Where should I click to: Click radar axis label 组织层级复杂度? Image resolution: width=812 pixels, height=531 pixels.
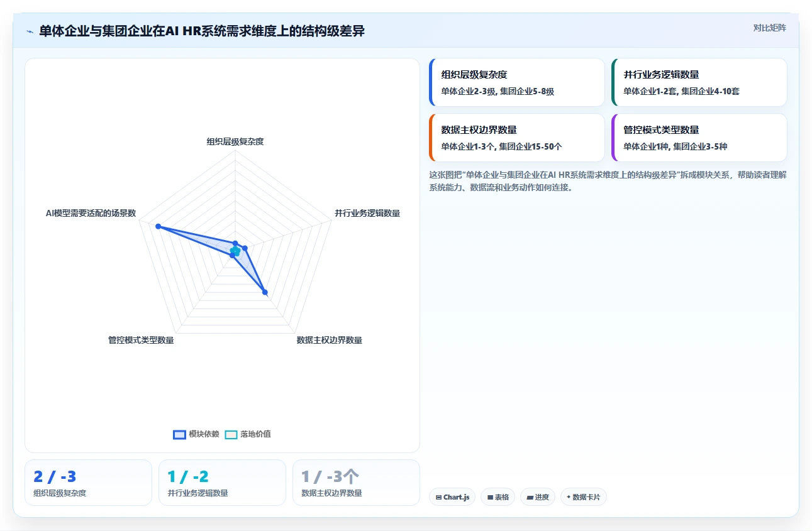235,141
